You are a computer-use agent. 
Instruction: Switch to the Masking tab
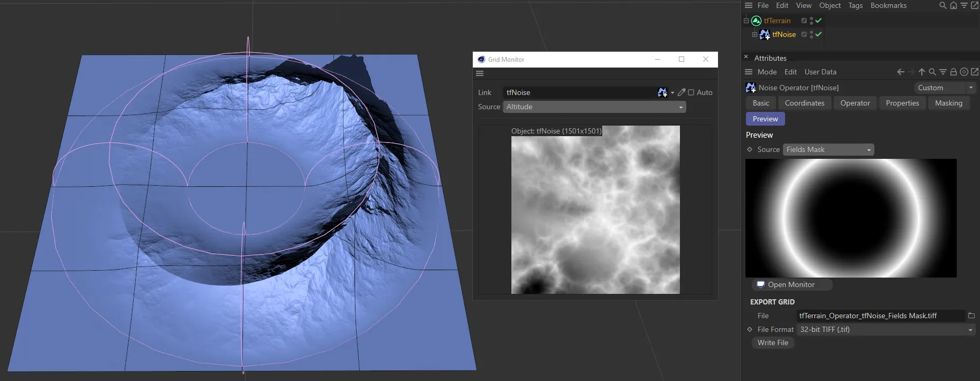(x=948, y=103)
